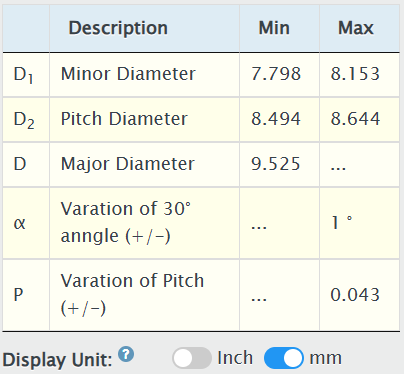Click the D2 symbol cell
404x374 pixels.
pos(24,120)
